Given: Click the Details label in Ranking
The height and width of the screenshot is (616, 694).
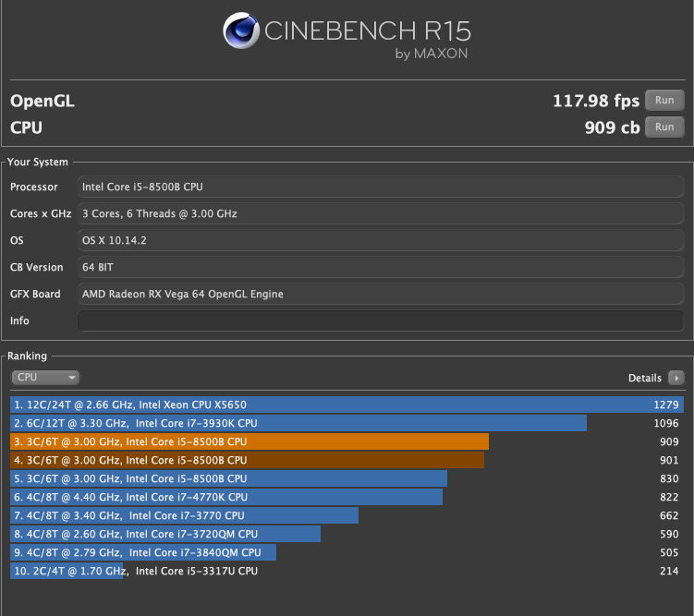Looking at the screenshot, I should 645,378.
